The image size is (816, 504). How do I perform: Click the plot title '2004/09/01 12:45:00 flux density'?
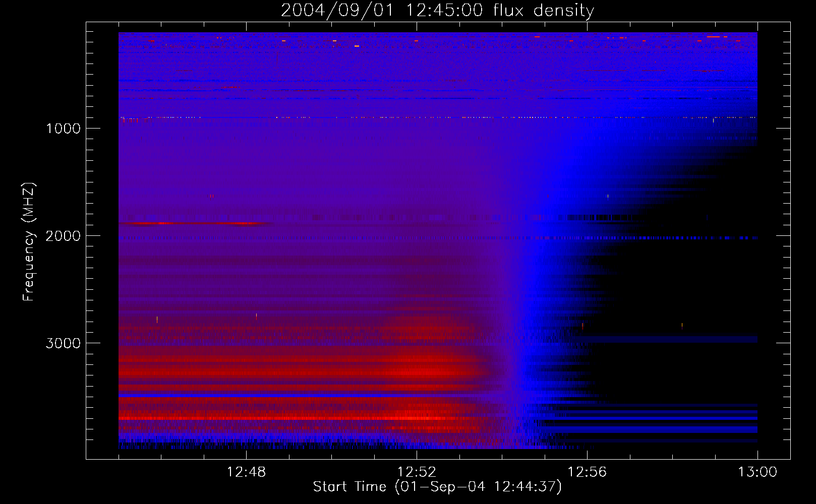(x=437, y=11)
